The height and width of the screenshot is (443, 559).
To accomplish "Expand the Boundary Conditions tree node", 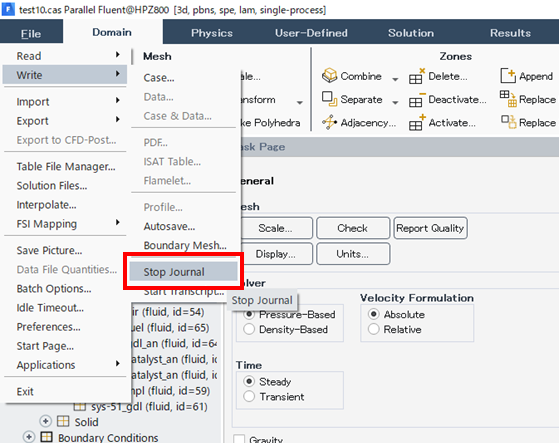I will 29,437.
